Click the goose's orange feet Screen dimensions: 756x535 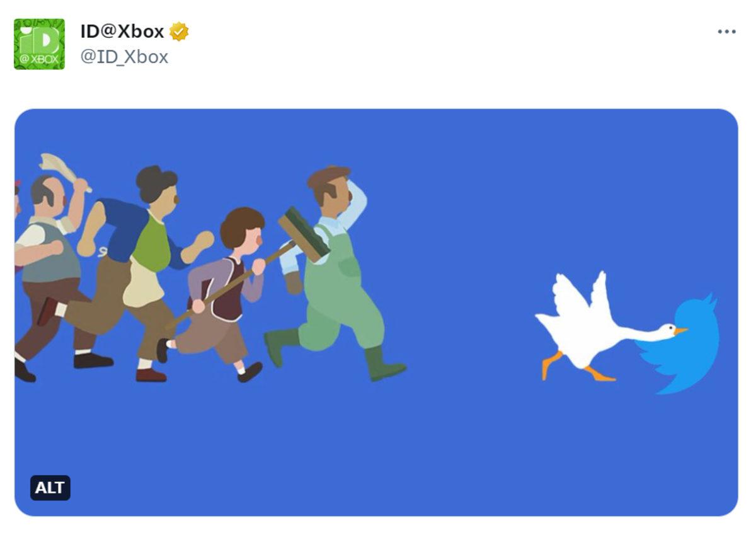(576, 369)
